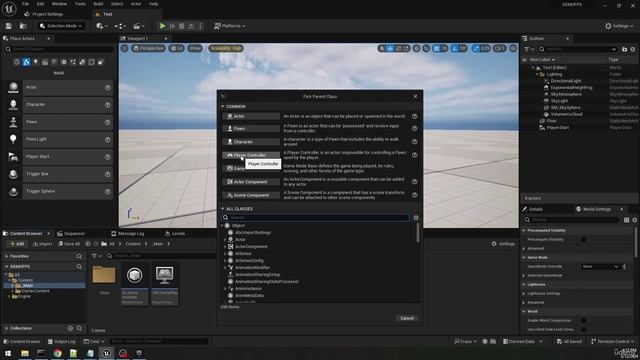Viewport: 640px width, 360px height.
Task: Click Player Start icon in Place Actors
Action: [x=13, y=156]
